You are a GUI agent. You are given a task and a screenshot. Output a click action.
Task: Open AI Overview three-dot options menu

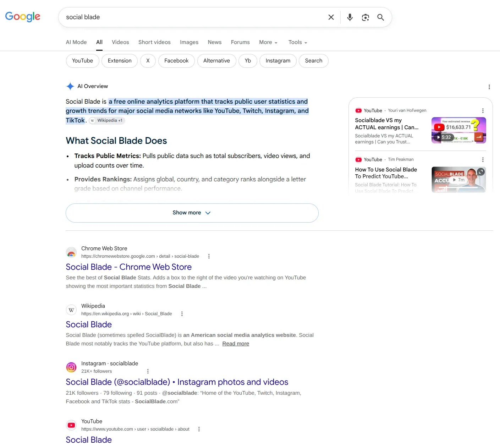tap(489, 87)
